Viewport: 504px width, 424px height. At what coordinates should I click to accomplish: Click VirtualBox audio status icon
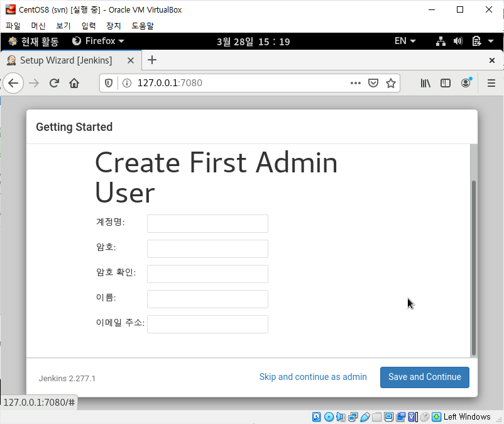(x=341, y=417)
